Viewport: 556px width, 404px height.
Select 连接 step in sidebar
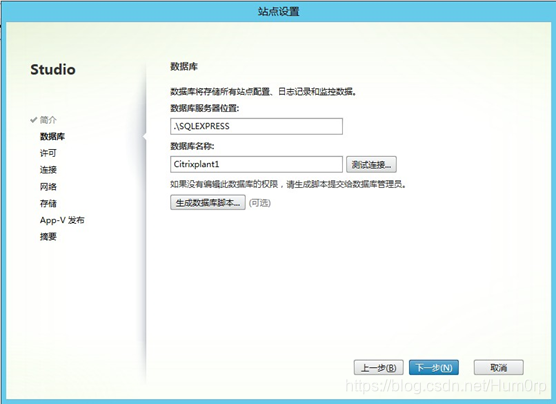48,170
